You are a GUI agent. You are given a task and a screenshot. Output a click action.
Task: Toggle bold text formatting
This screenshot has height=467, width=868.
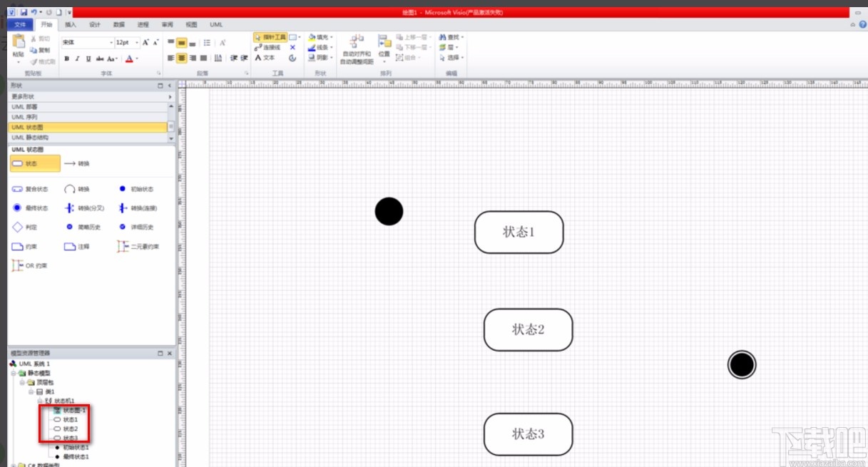(66, 58)
